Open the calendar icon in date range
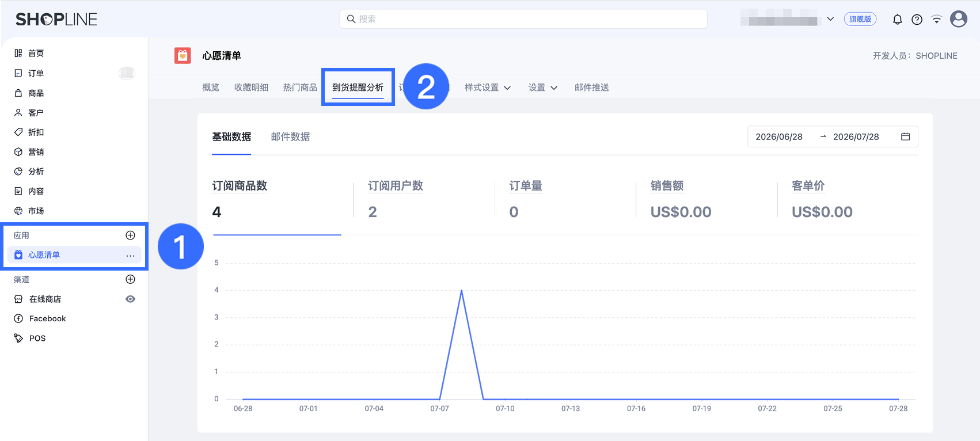980x441 pixels. tap(905, 136)
